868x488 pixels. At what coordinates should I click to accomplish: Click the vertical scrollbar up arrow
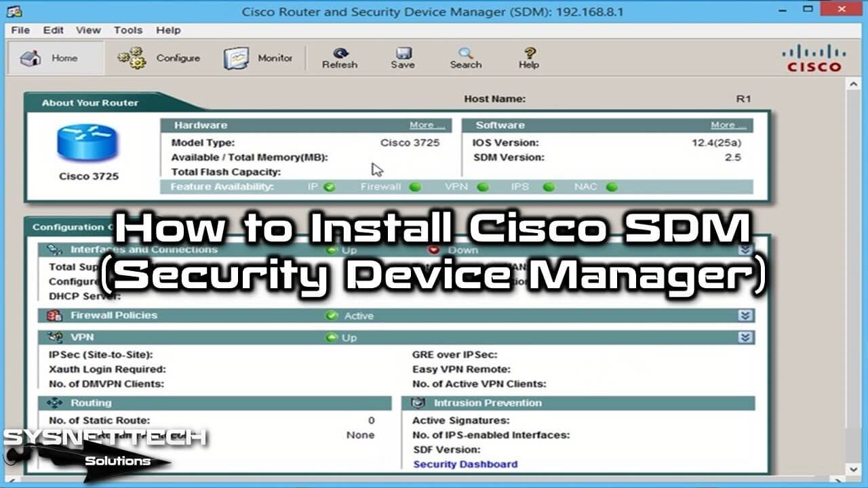(x=854, y=85)
